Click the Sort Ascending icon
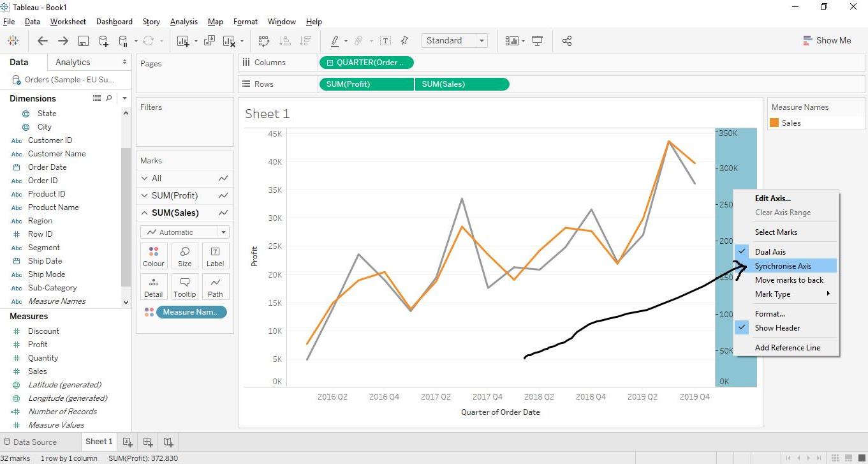This screenshot has width=868, height=464. tap(285, 40)
